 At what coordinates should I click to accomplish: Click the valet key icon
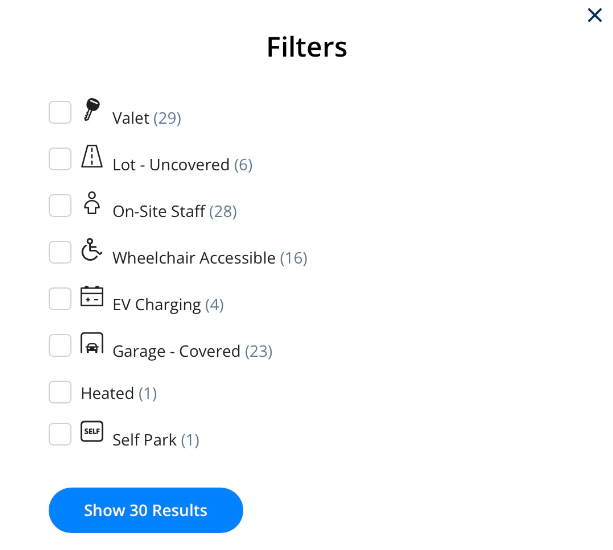92,109
